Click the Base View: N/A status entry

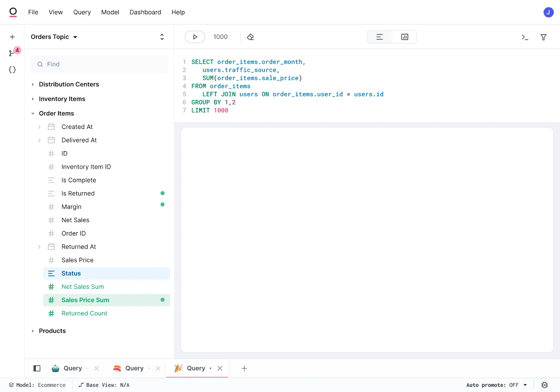point(104,385)
